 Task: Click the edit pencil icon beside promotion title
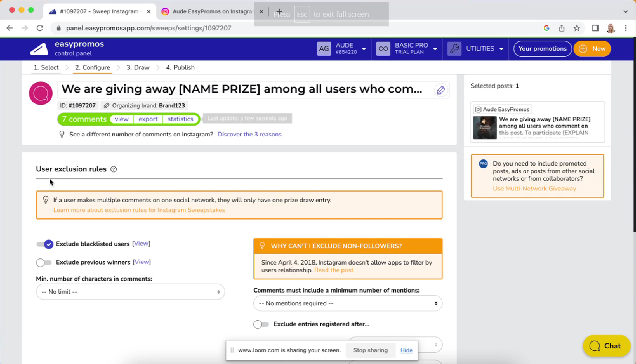pos(441,90)
